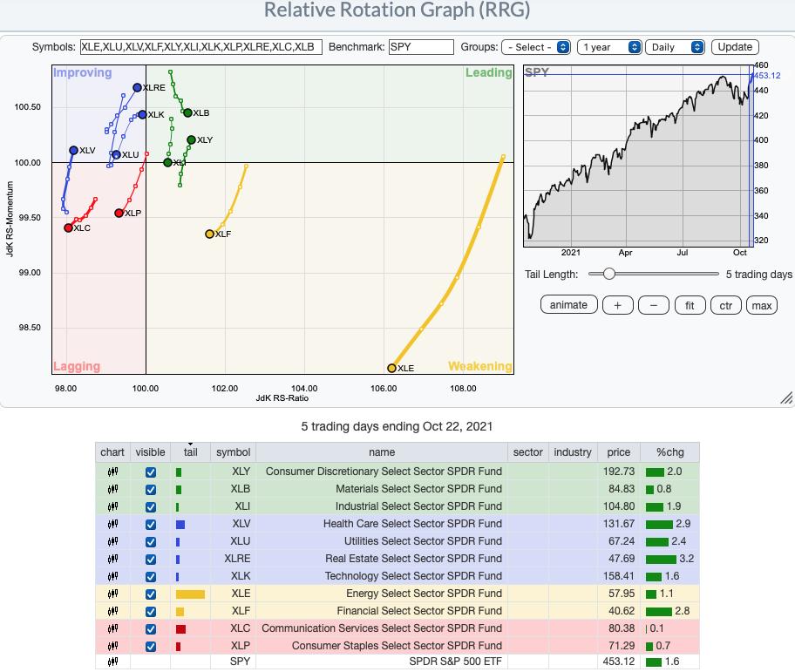Sort table by name column header

pyautogui.click(x=382, y=452)
